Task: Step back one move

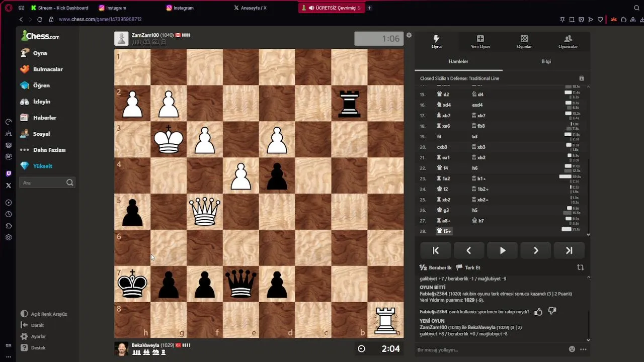Action: [x=468, y=250]
